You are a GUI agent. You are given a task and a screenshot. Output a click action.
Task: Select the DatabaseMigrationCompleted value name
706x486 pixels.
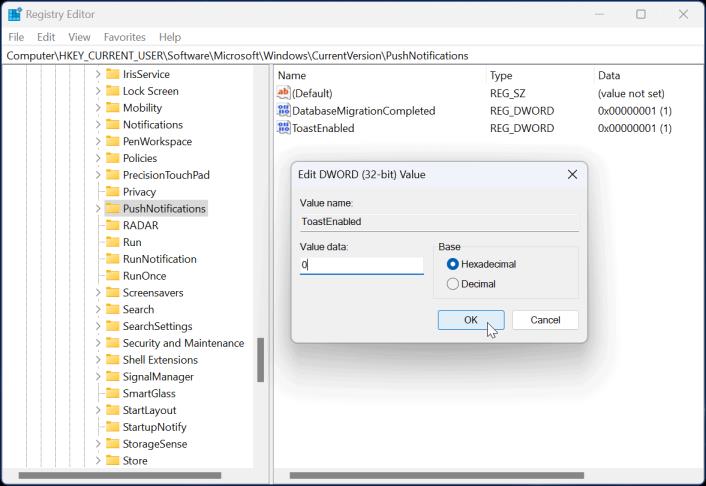click(363, 111)
